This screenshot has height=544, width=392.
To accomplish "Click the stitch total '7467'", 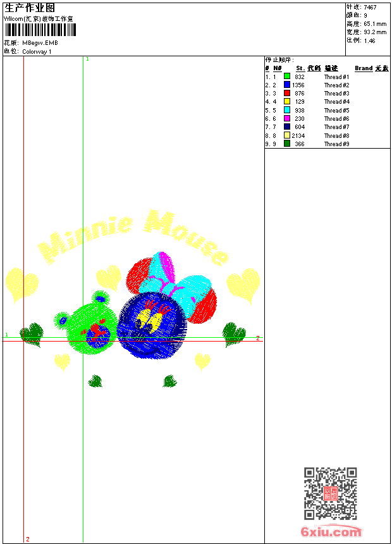I will [x=370, y=7].
